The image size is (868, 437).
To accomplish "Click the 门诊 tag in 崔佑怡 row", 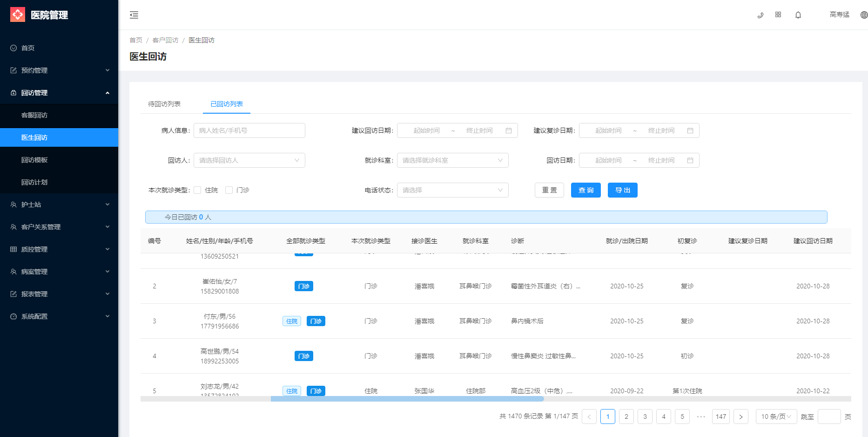I will coord(304,286).
